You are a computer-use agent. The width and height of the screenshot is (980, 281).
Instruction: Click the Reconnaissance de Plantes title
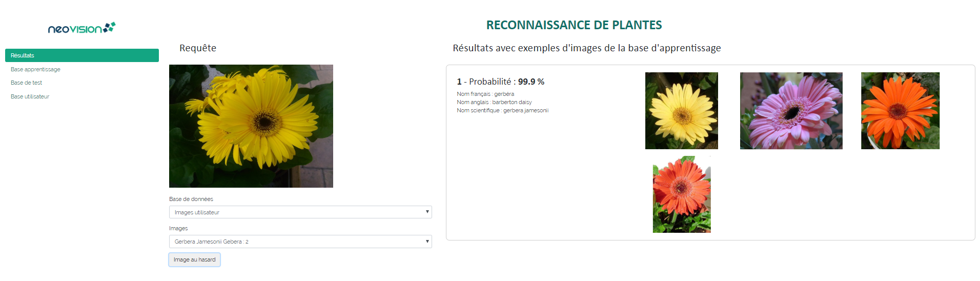pyautogui.click(x=574, y=25)
